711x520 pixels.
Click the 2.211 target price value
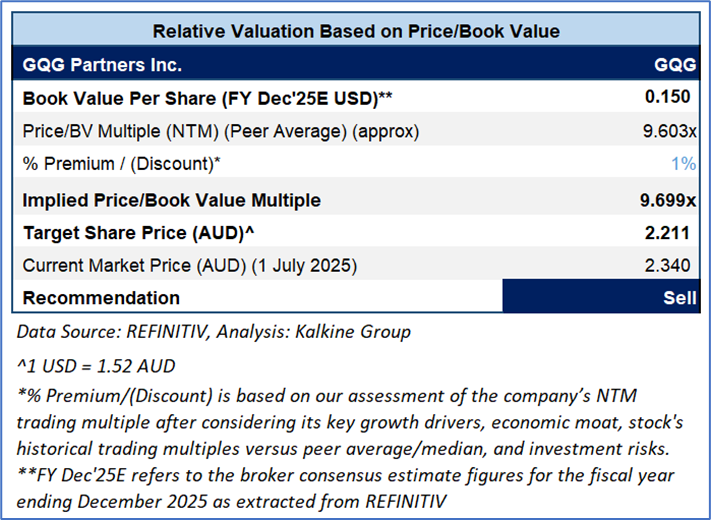tap(673, 233)
